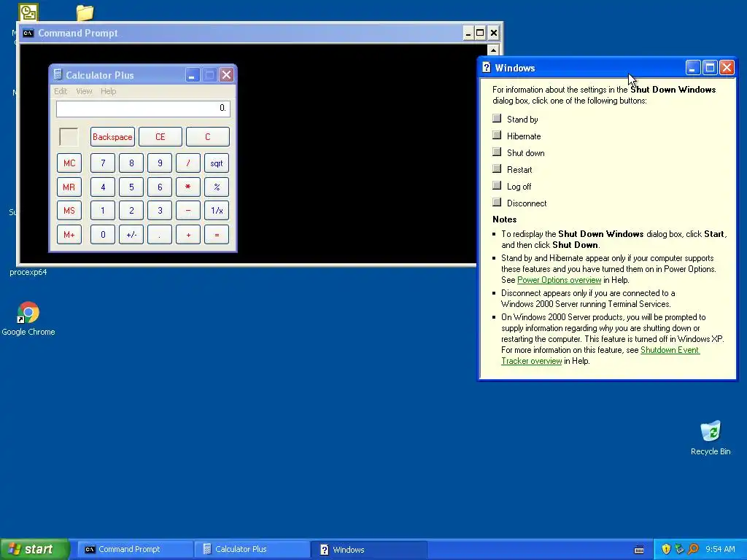Click the Hibernate help button
This screenshot has width=747, height=560.
(497, 135)
